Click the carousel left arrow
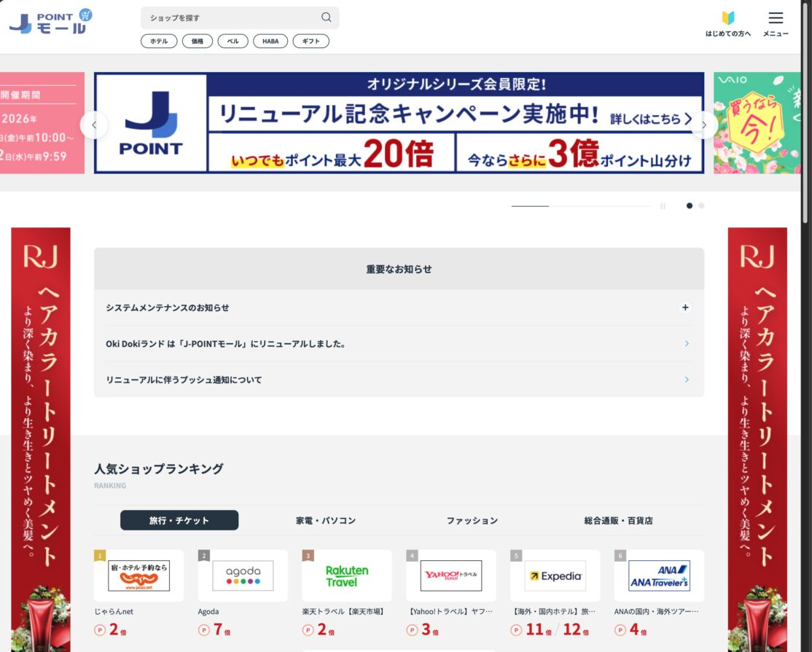The height and width of the screenshot is (652, 812). point(94,125)
